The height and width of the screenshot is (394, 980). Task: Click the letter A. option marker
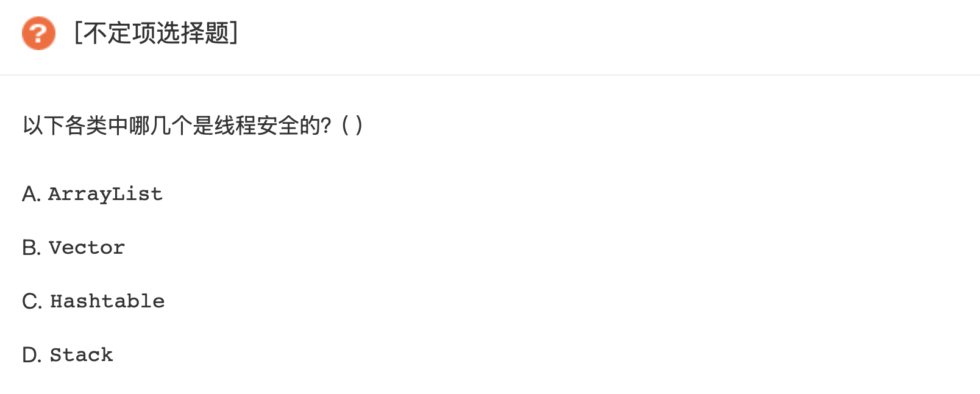[x=31, y=194]
